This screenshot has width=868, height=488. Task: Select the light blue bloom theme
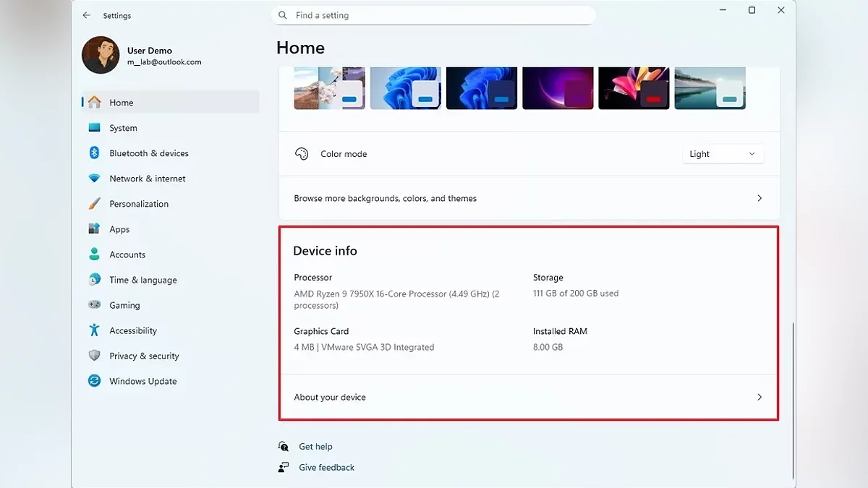(406, 88)
